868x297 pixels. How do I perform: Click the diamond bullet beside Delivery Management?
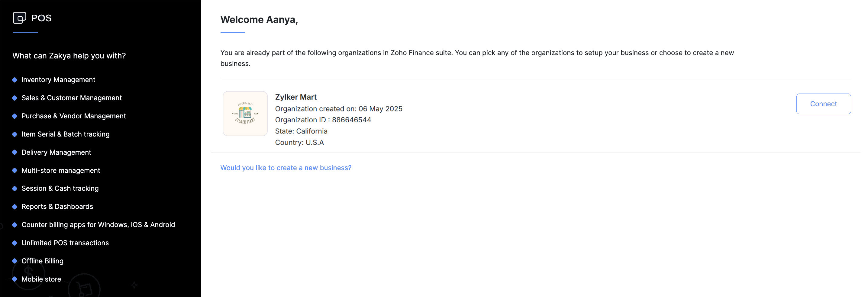15,153
